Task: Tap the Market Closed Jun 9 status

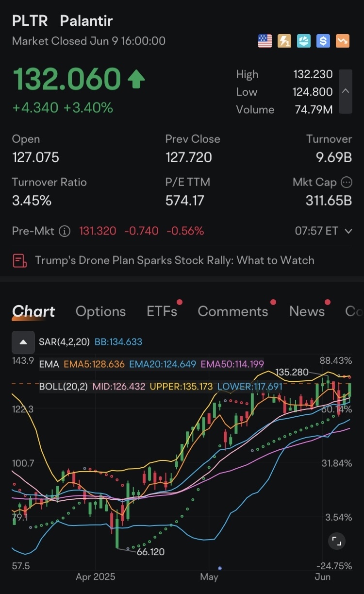Action: tap(89, 41)
